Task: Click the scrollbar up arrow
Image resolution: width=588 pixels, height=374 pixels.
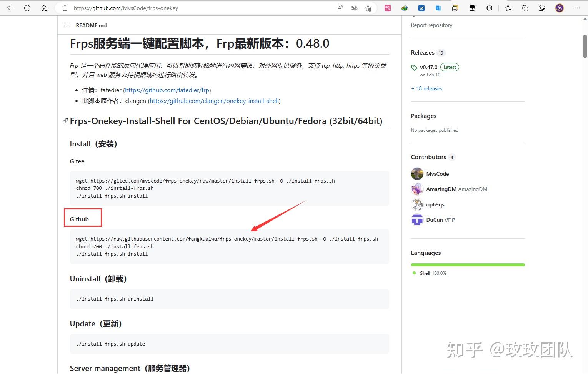Action: point(585,19)
